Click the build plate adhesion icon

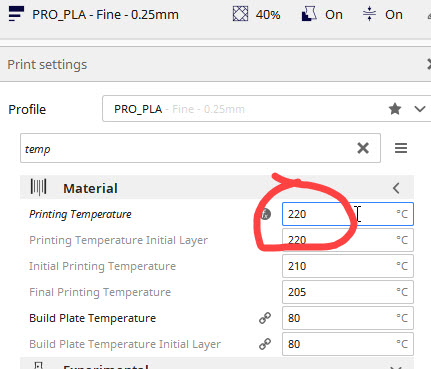tap(369, 14)
